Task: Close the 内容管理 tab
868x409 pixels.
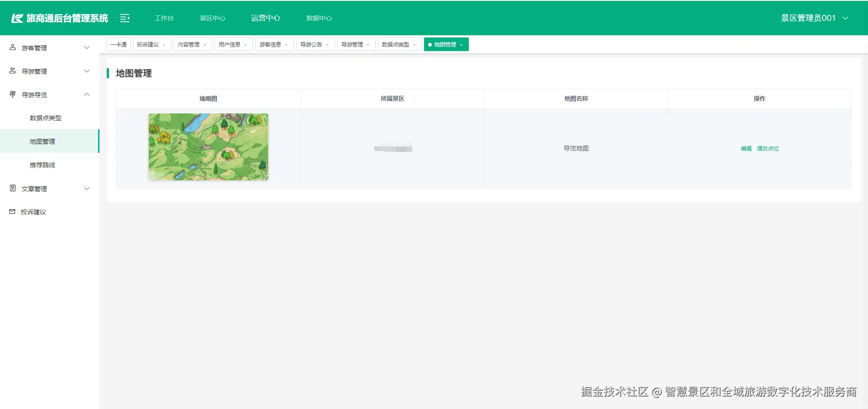Action: (205, 44)
